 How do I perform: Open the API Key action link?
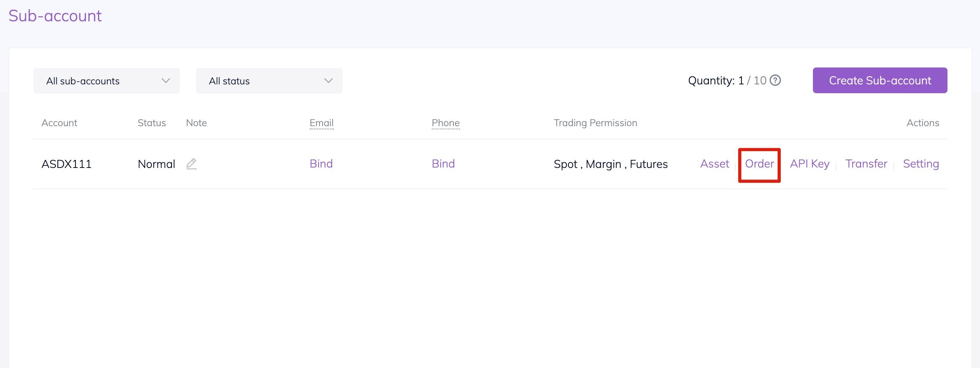click(809, 164)
